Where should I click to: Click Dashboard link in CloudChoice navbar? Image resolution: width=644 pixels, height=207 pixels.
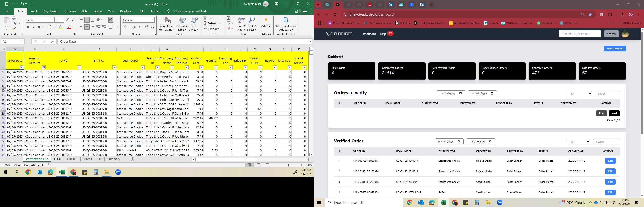[x=369, y=34]
